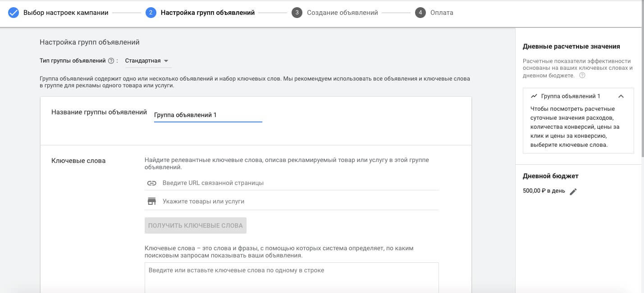Select Настройка групп объявлений step

click(x=208, y=13)
